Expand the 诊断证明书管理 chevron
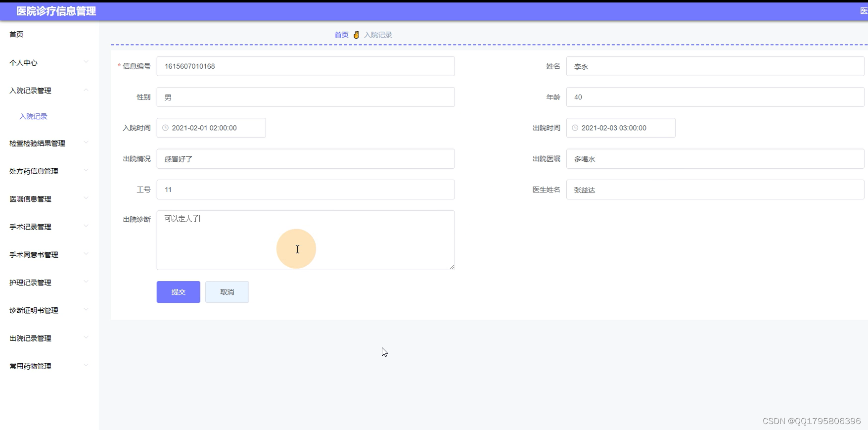This screenshot has height=430, width=868. [x=86, y=310]
